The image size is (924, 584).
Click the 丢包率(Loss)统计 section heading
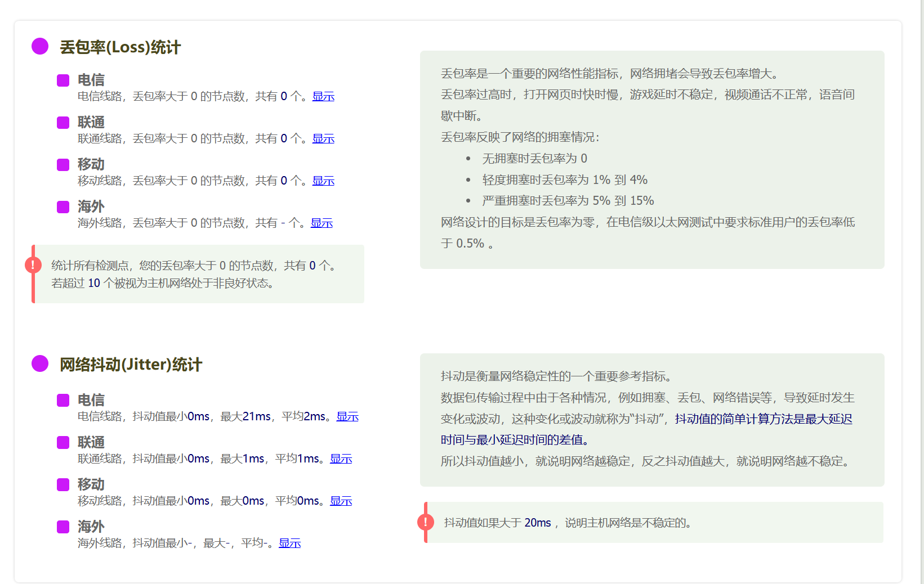(120, 47)
